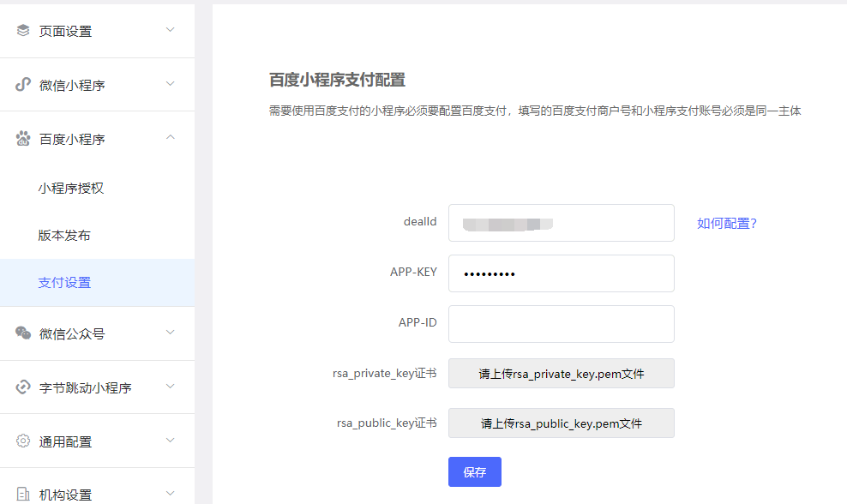Expand the 字节跳动小程序 chevron
Screen dimensions: 847x504
click(170, 387)
